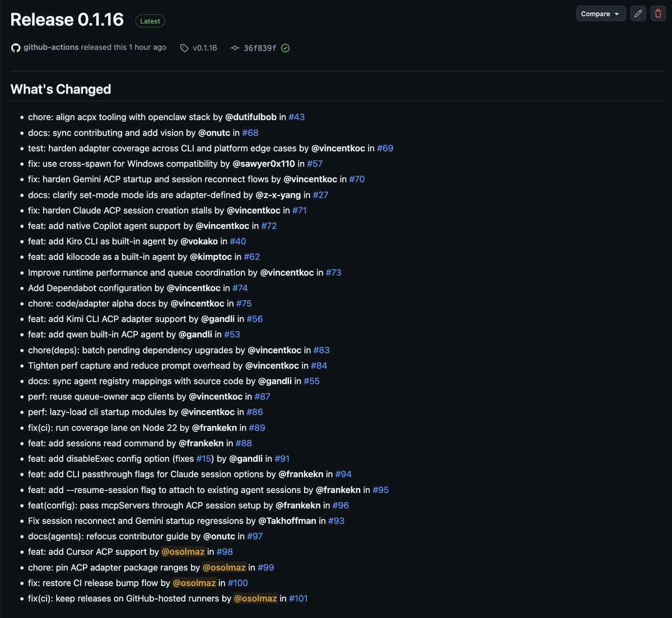Open pull request #88

pyautogui.click(x=244, y=443)
